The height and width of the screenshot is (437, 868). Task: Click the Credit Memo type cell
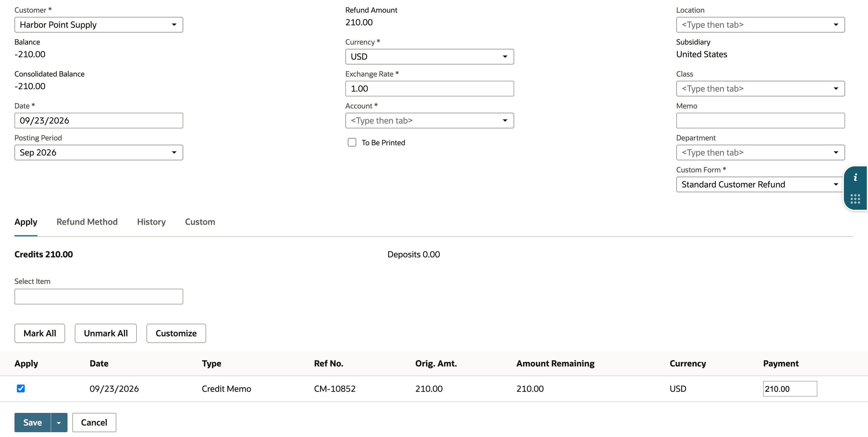click(x=226, y=389)
